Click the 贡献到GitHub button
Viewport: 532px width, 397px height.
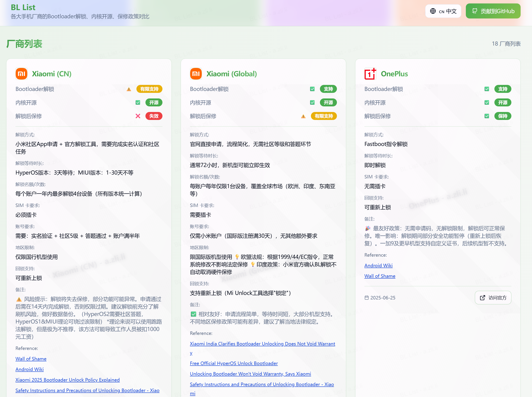pos(493,11)
